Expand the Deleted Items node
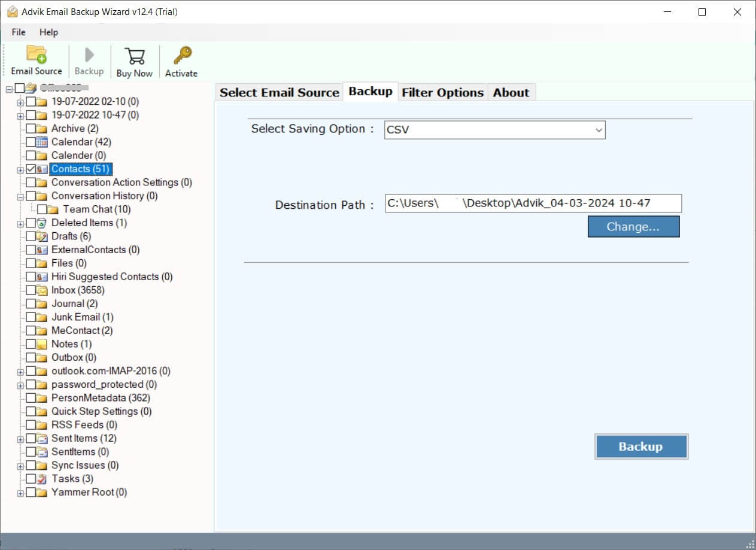756x550 pixels. click(x=20, y=223)
